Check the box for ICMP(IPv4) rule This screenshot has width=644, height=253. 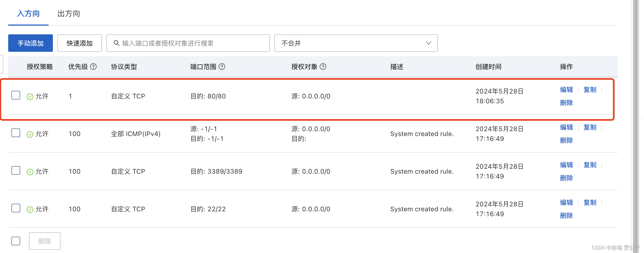click(x=16, y=133)
